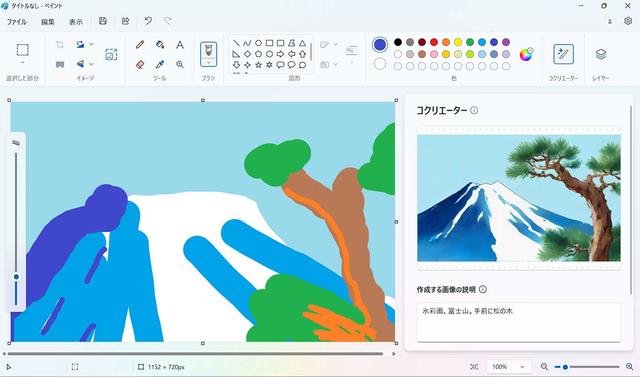Open the ファイル menu
640x377 pixels.
(x=17, y=22)
